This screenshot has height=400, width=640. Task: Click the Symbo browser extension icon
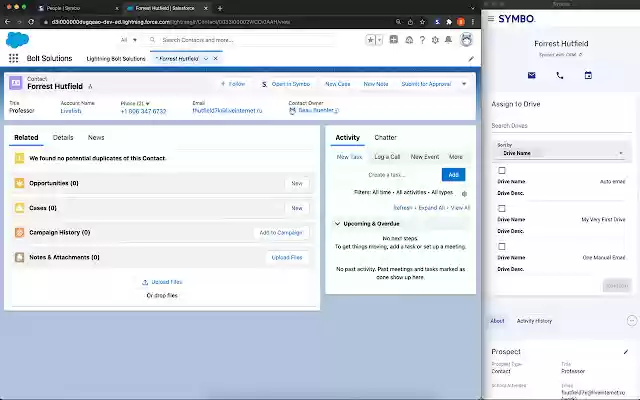pos(437,22)
